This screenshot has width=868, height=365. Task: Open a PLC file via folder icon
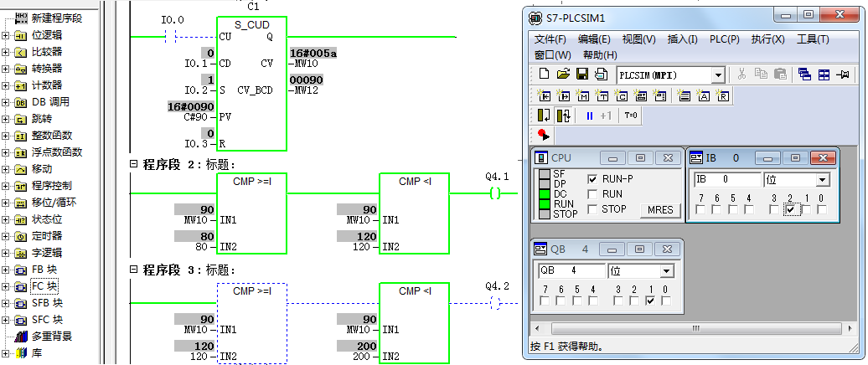pyautogui.click(x=563, y=75)
